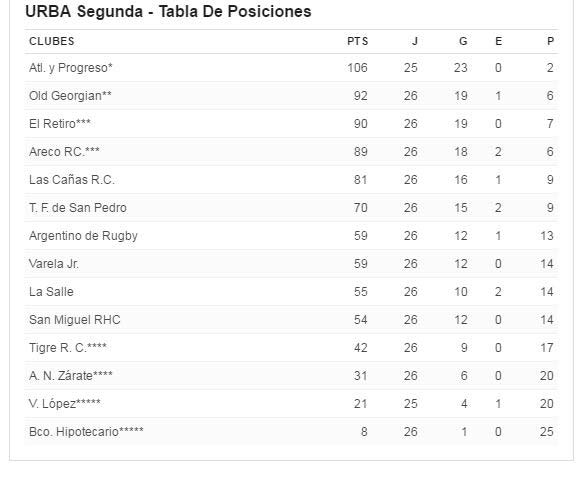Click T. F. de San Pedro

(78, 208)
